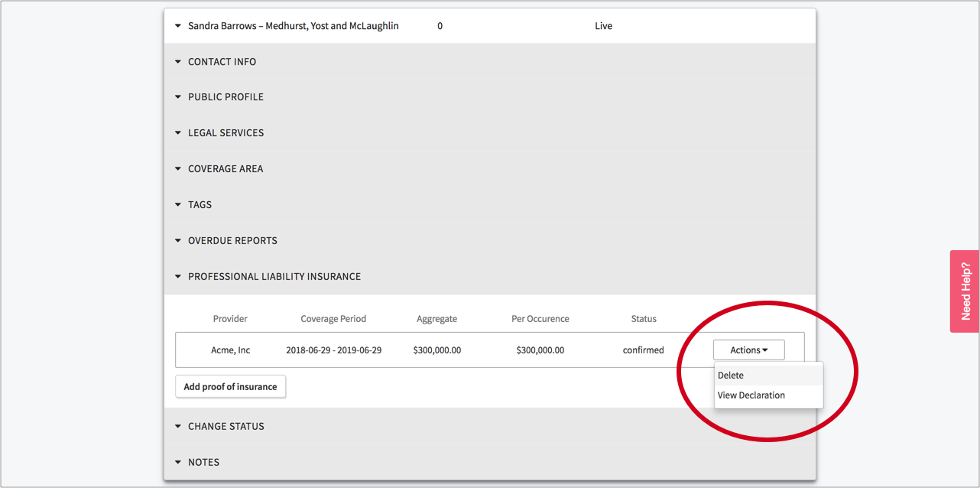The height and width of the screenshot is (488, 980).
Task: Click Add proof of insurance button
Action: [x=230, y=387]
